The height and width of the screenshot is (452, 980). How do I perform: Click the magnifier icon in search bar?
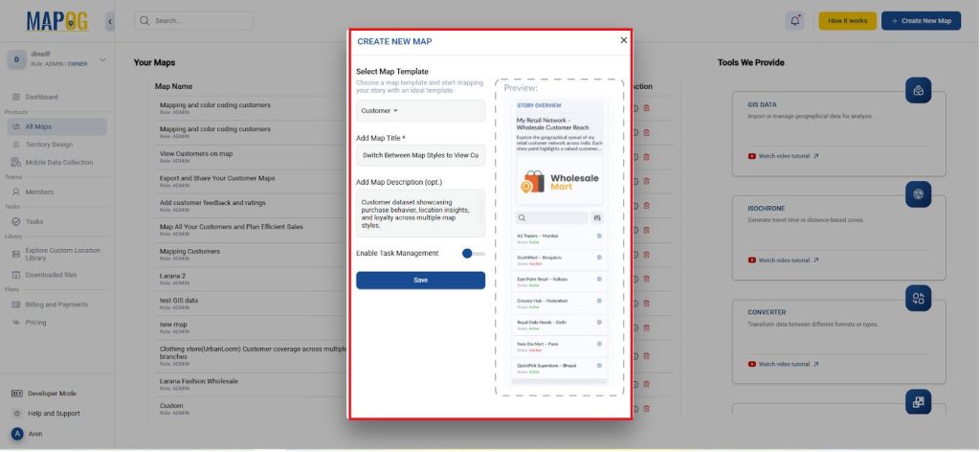pos(145,21)
